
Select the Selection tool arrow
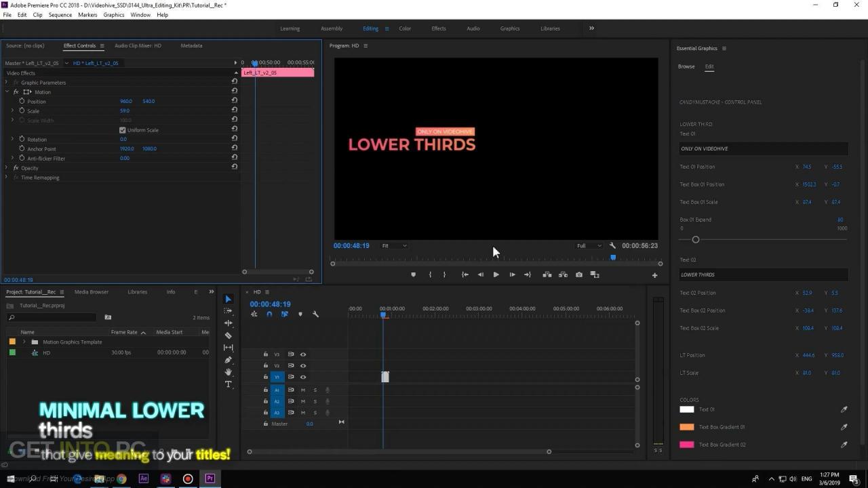[x=229, y=299]
